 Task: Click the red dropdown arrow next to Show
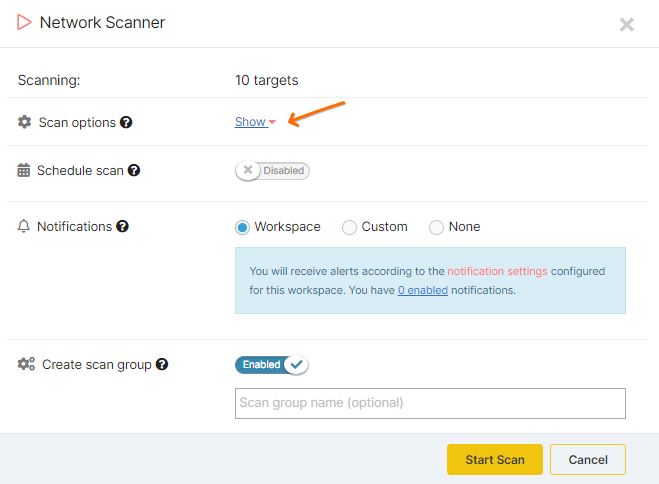tap(272, 122)
